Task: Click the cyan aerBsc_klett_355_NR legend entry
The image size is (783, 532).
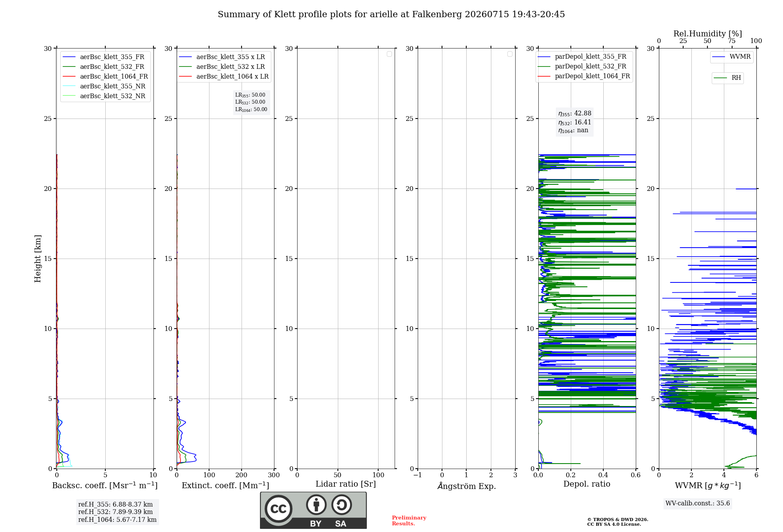Action: [x=104, y=86]
